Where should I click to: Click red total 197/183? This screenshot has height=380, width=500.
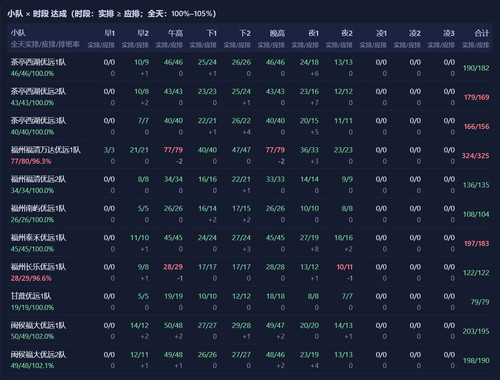point(477,243)
